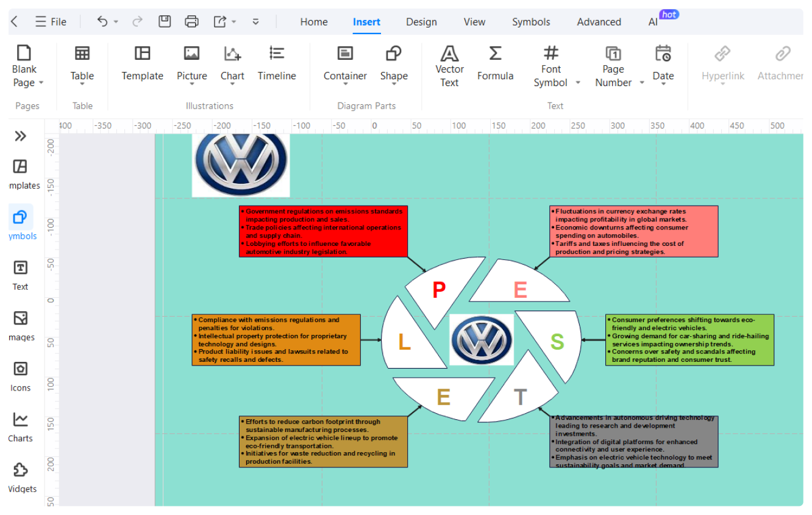The width and height of the screenshot is (812, 515).
Task: Expand the Blank Page dropdown arrow
Action: click(41, 83)
